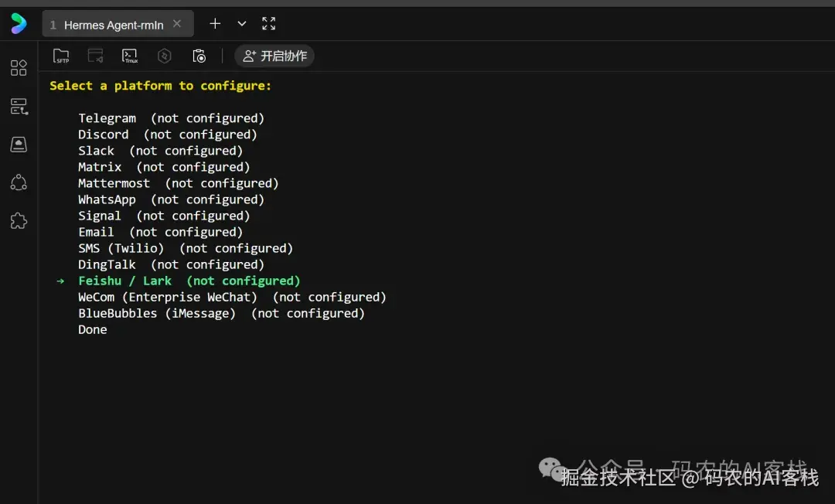835x504 pixels.
Task: Open the cloud host sidebar icon
Action: click(19, 145)
